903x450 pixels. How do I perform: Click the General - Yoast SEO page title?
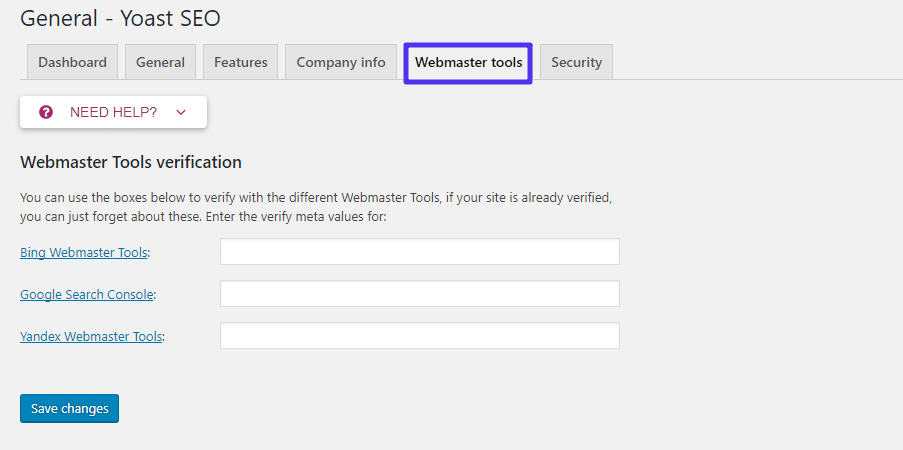(x=120, y=18)
